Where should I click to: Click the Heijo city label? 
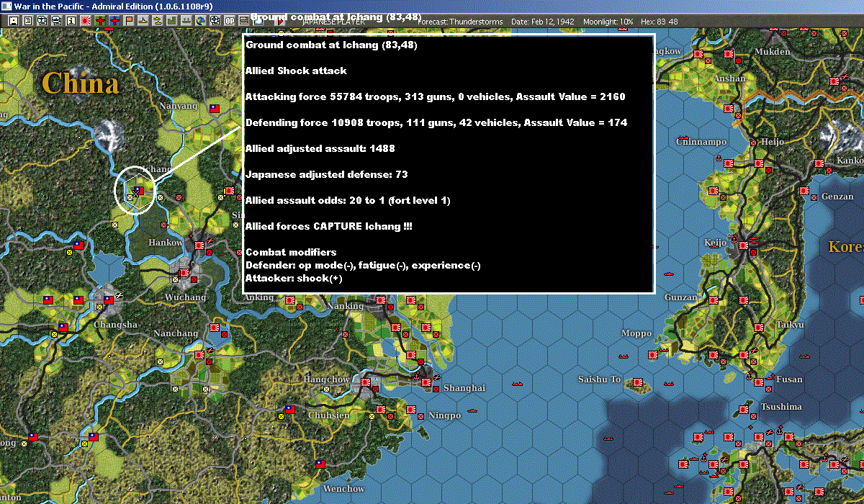coord(772,142)
